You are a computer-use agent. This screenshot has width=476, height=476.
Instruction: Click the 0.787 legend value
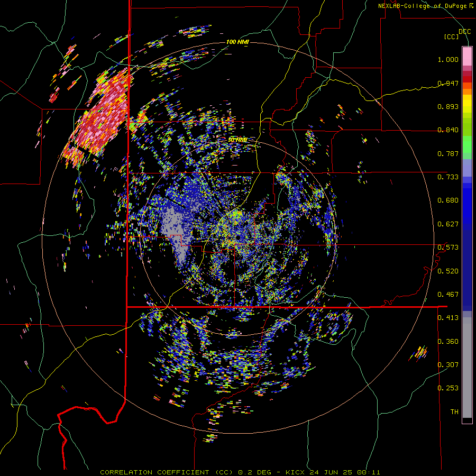(448, 153)
